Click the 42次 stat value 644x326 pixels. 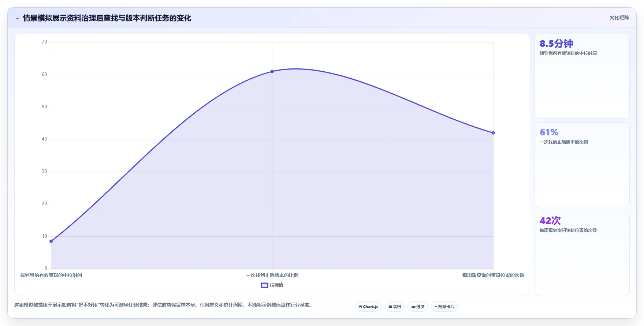[x=550, y=221]
